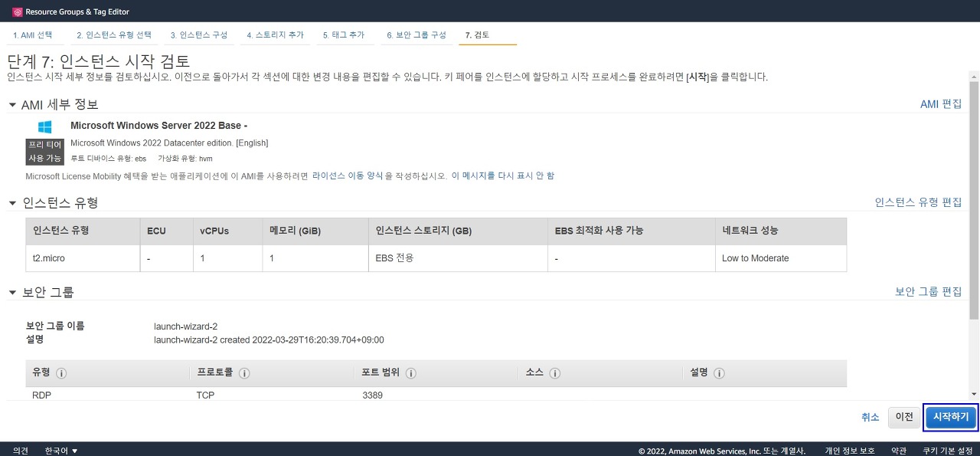The width and height of the screenshot is (980, 456).
Task: Click the t2.micro instance type cell
Action: pos(83,258)
